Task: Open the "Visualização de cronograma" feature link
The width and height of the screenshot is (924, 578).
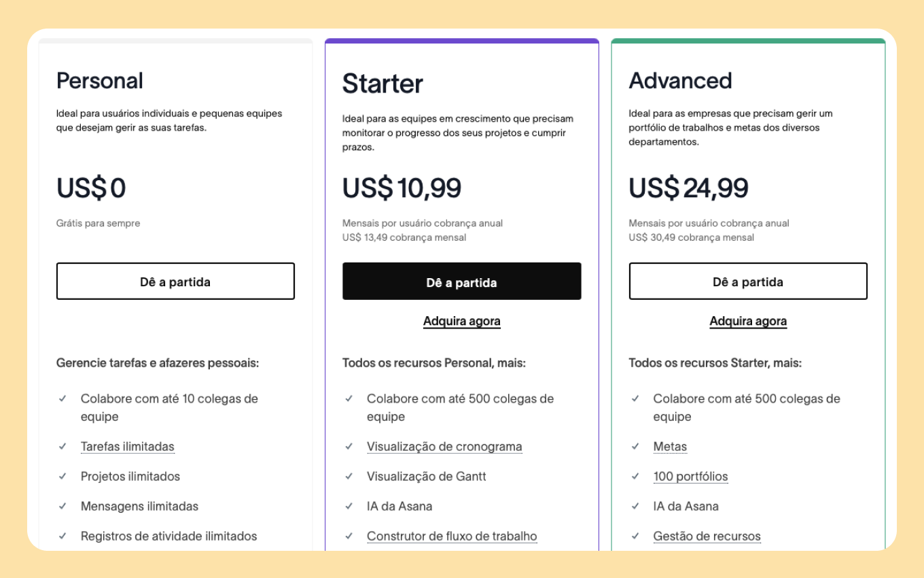Action: pos(444,447)
